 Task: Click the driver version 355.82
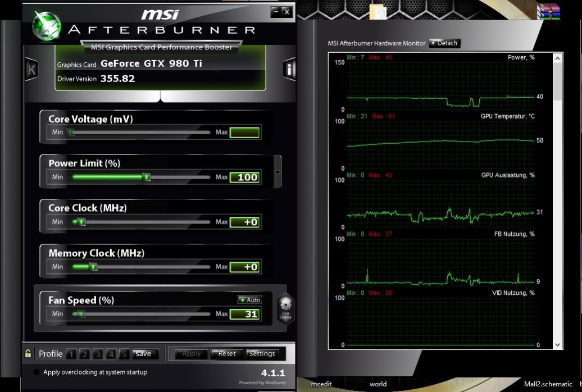[x=117, y=79]
